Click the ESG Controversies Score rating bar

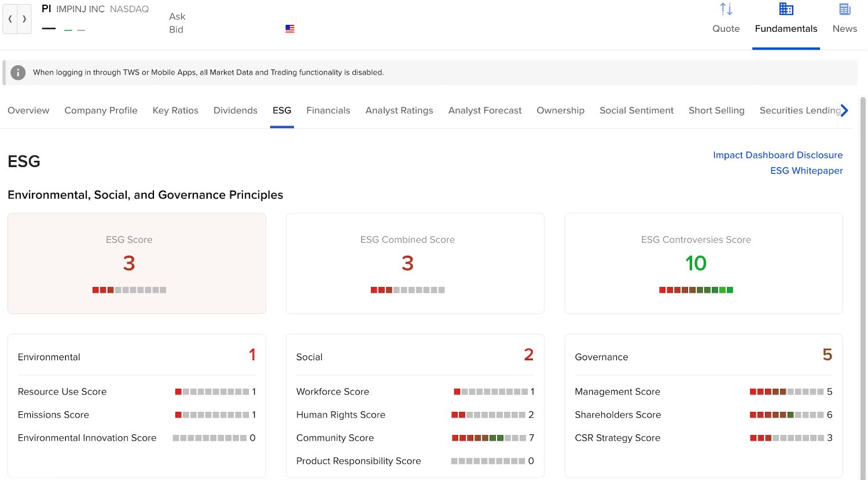pos(696,290)
